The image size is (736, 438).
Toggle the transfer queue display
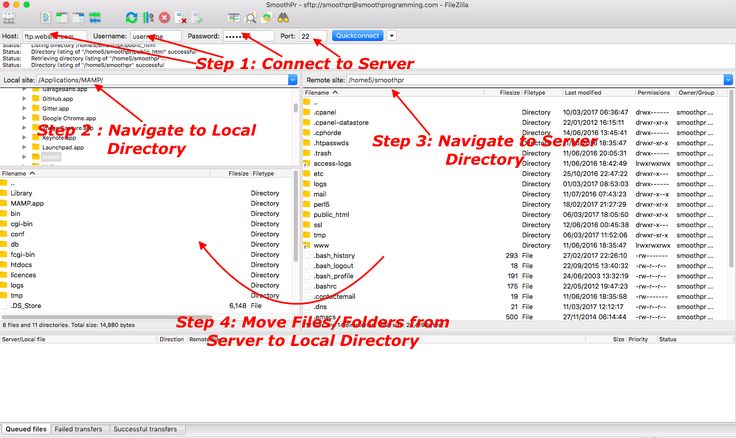(x=95, y=18)
